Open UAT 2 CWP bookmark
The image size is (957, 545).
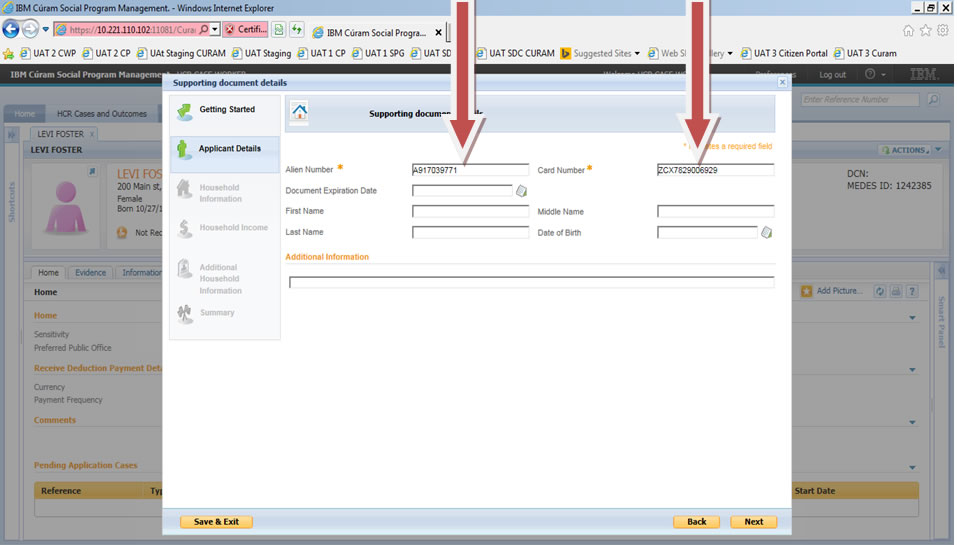click(x=48, y=54)
